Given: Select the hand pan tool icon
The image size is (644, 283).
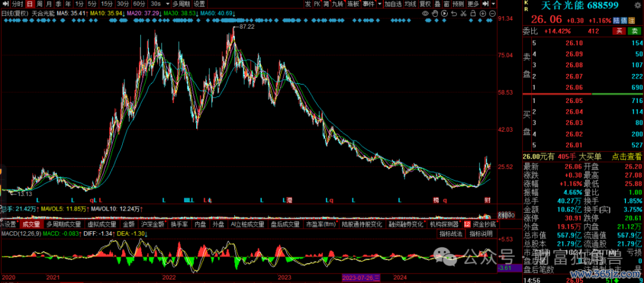Looking at the screenshot, I should 435,14.
